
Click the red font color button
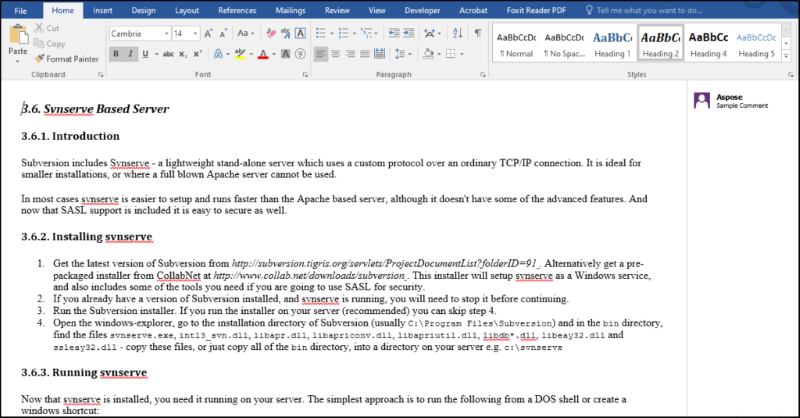click(x=262, y=54)
